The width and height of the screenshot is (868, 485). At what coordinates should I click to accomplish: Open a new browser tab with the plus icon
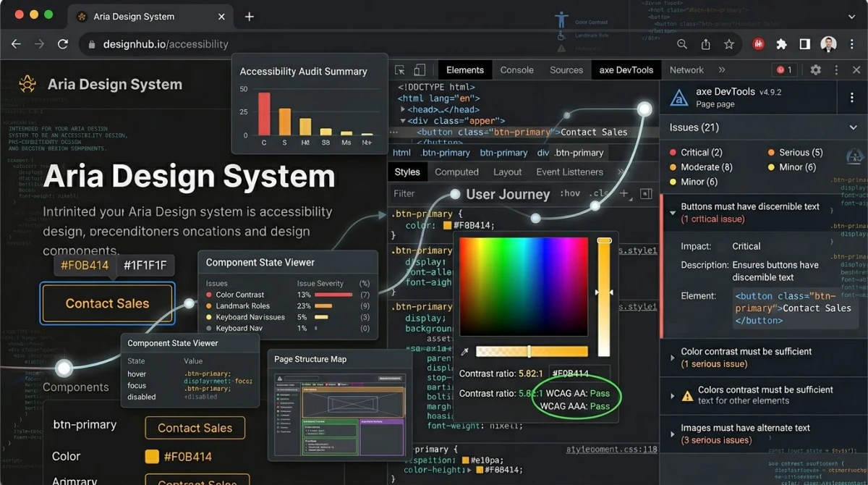click(249, 17)
